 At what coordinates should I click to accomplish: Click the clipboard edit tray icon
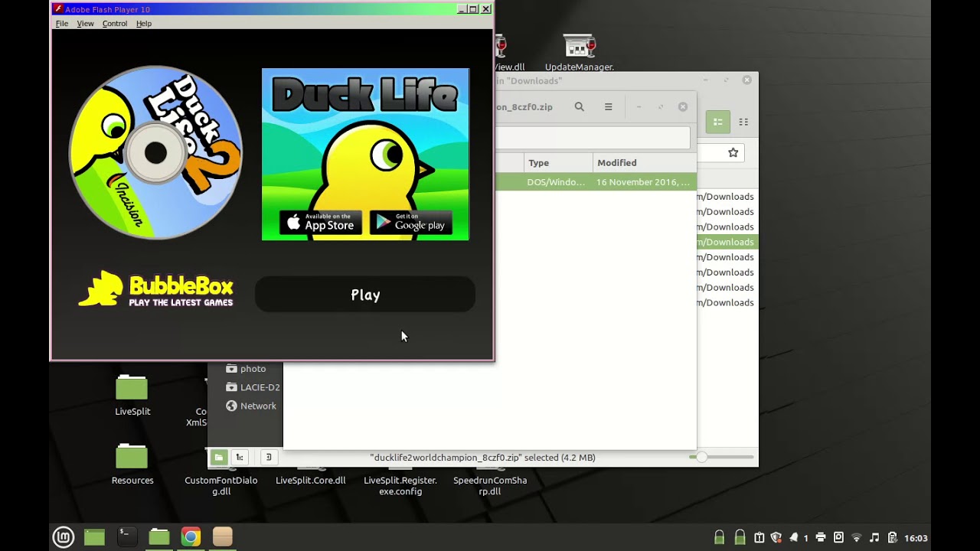[892, 537]
